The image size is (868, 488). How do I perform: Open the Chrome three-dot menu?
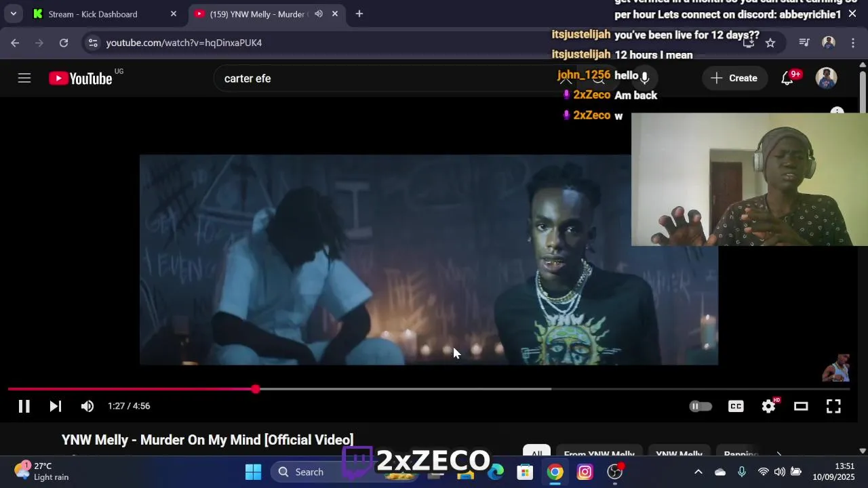(853, 43)
